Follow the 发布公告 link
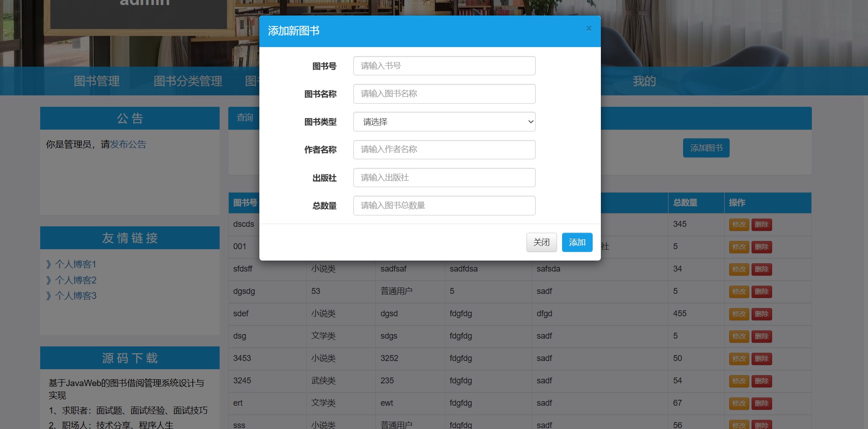Screen dimensions: 868x429 [x=128, y=144]
